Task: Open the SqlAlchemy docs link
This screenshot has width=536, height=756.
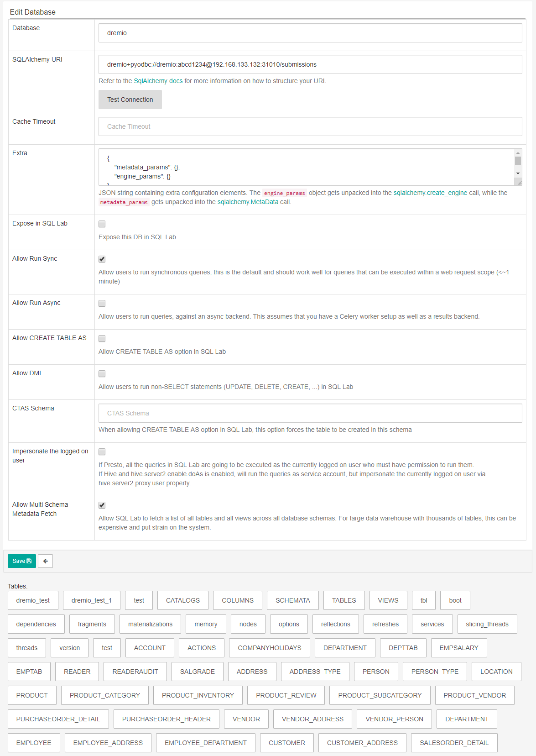Action: click(158, 81)
